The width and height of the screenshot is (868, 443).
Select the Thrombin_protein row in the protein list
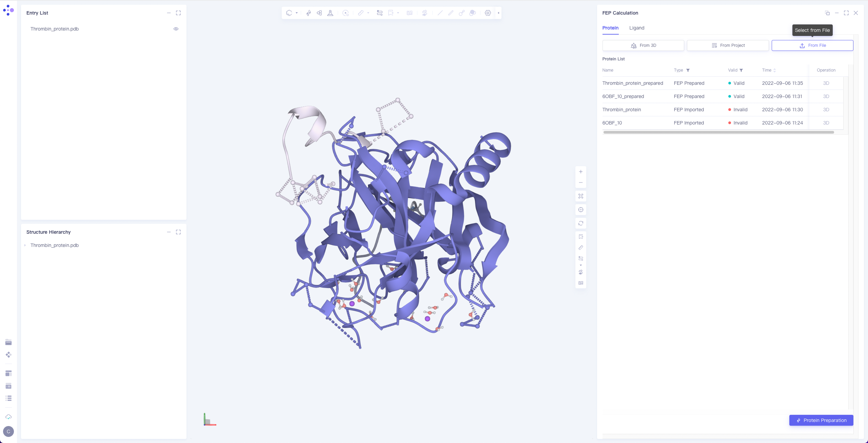coord(723,110)
